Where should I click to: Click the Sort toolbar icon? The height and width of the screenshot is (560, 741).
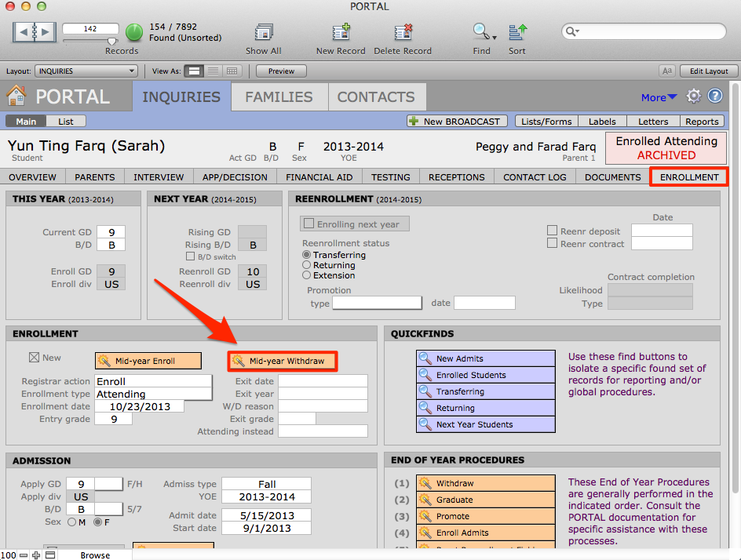pyautogui.click(x=517, y=33)
